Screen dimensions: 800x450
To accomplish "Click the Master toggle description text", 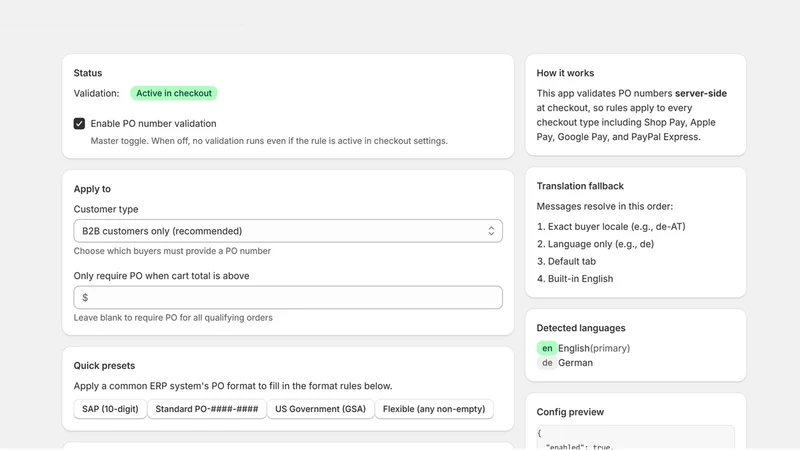I will [269, 141].
